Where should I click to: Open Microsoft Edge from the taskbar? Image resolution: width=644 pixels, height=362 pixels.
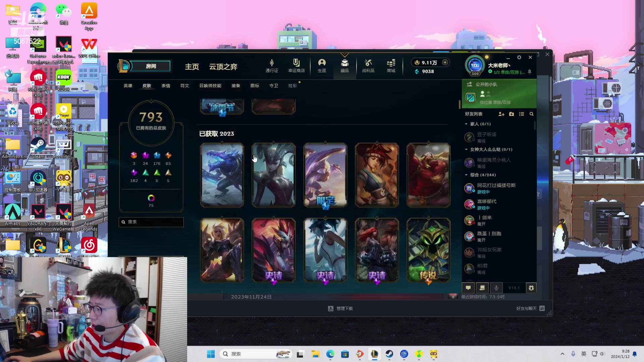[x=330, y=354]
